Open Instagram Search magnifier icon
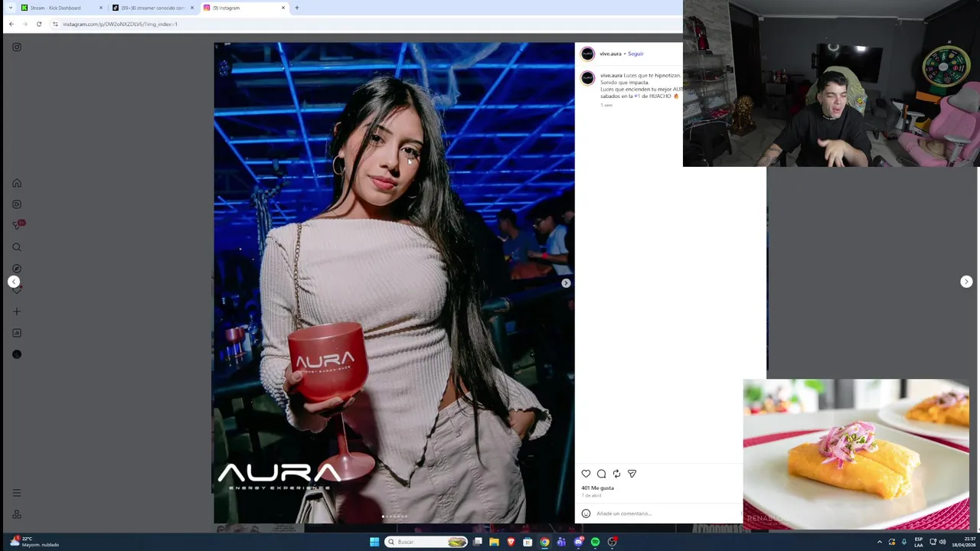This screenshot has height=551, width=980. (17, 247)
